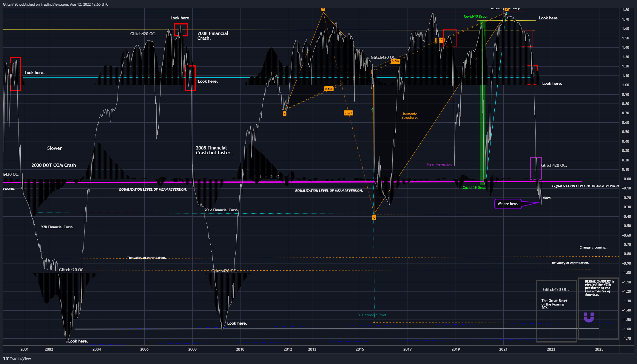Click the 'Change is coming..' annotation
Screen dimensions: 637x364
pos(593,247)
